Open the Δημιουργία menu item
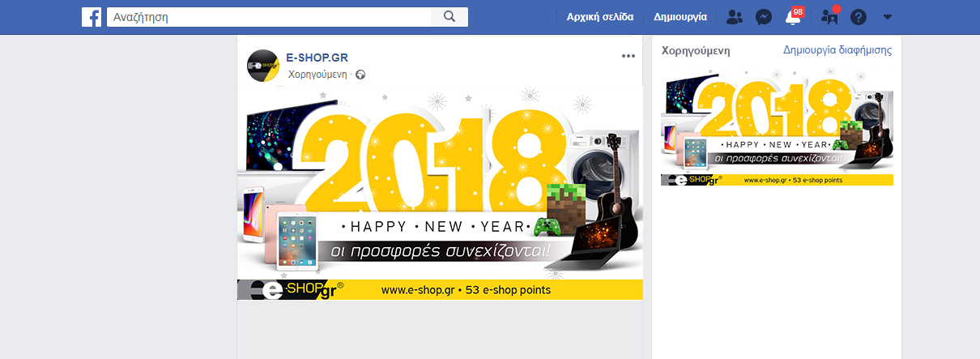This screenshot has width=980, height=359. (x=680, y=16)
